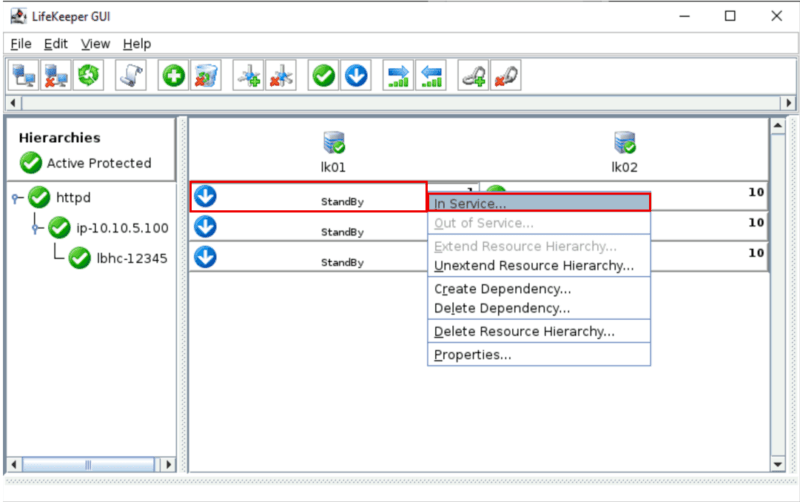This screenshot has height=502, width=800.
Task: Open the Edit menu
Action: click(55, 44)
